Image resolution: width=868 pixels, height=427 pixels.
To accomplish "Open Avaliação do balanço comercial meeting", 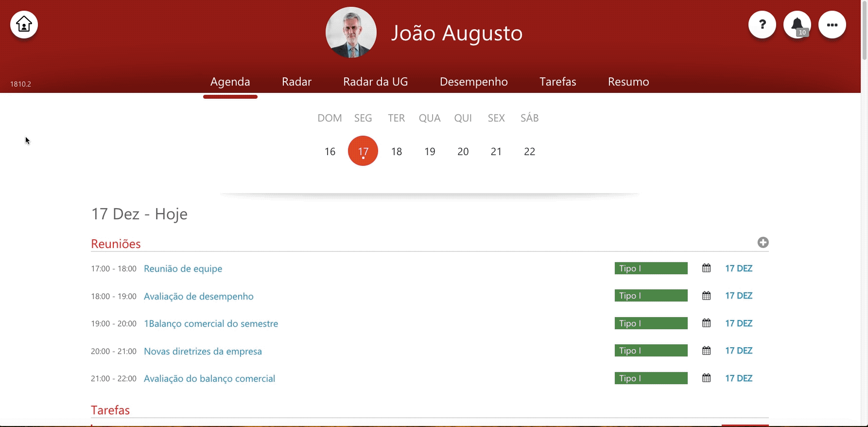I will (209, 378).
